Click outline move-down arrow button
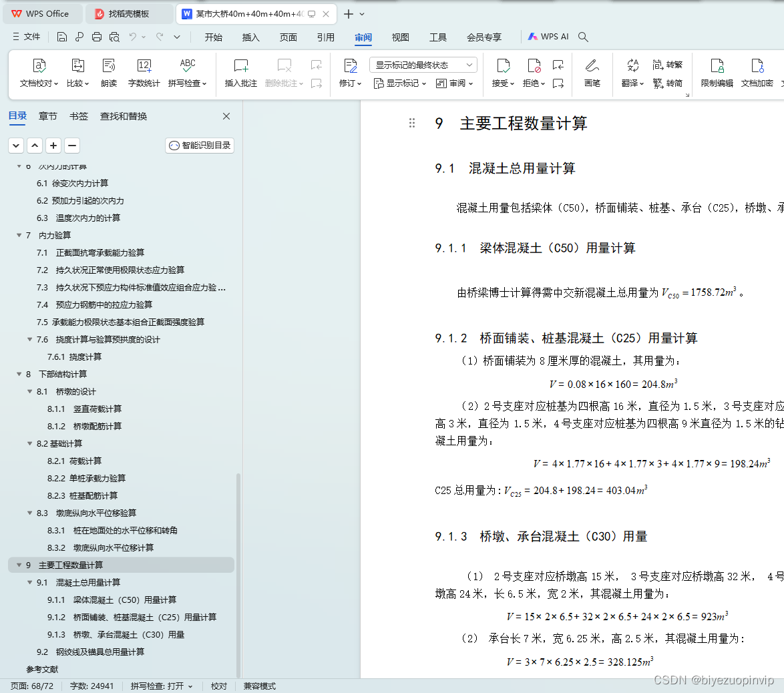The height and width of the screenshot is (693, 784). 16,146
